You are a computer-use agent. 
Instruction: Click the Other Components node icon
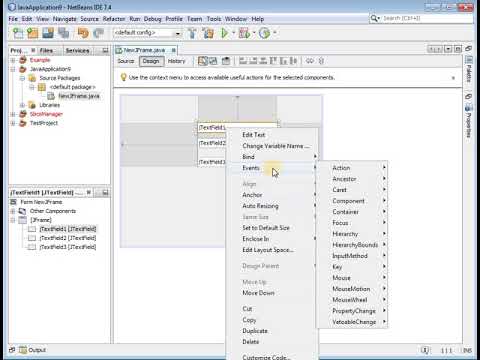[22, 211]
